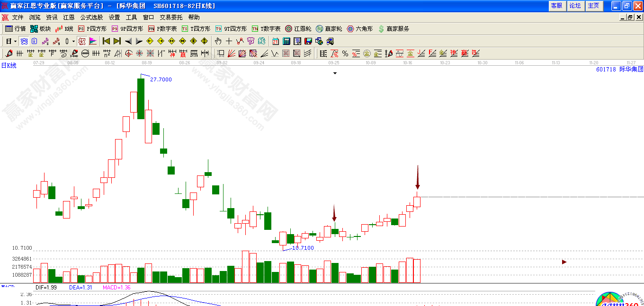Screen dimensions: 644x306
Task: Click the percent (%) drawing tool
Action: pyautogui.click(x=345, y=53)
